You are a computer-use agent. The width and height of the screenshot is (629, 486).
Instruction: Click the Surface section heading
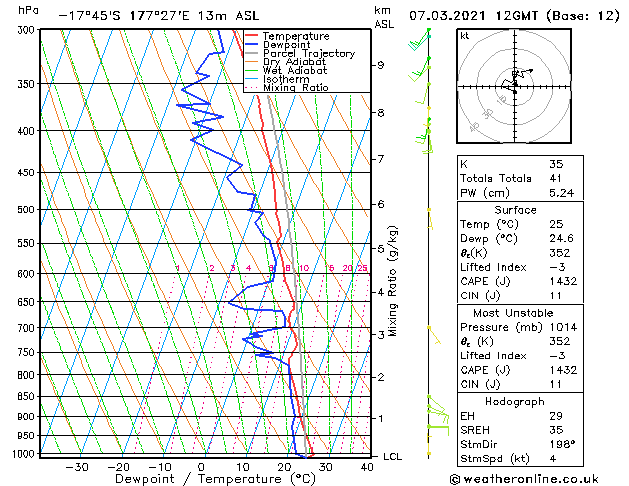(x=515, y=210)
